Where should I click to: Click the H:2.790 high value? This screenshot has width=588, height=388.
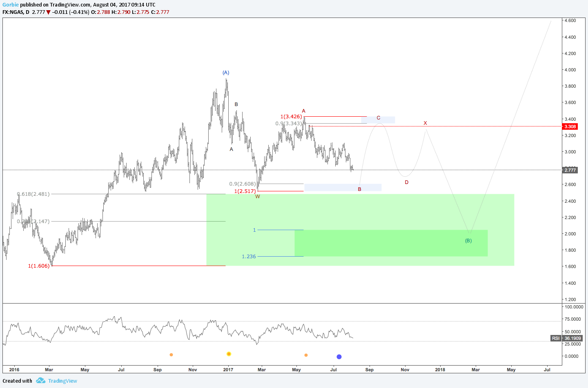pos(121,12)
